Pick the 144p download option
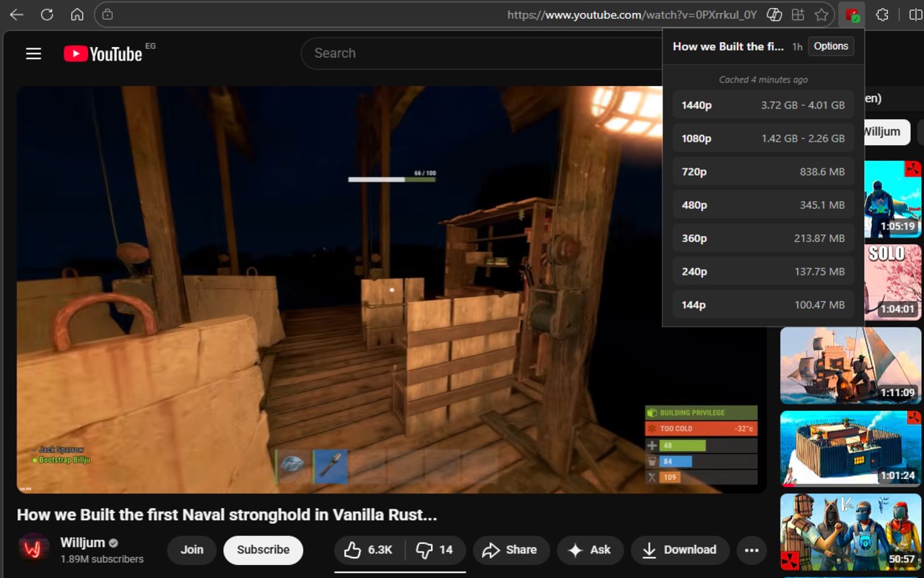Viewport: 924px width, 578px height. (x=763, y=304)
